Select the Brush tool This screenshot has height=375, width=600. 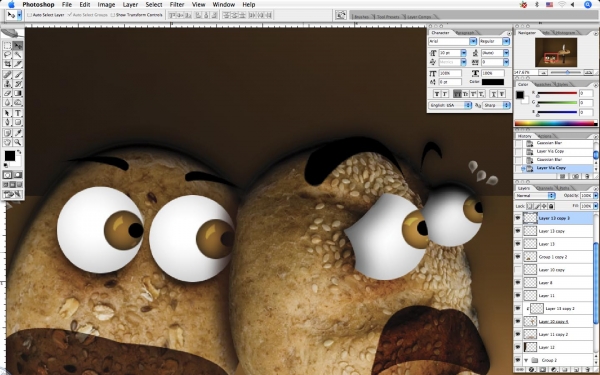tap(18, 75)
